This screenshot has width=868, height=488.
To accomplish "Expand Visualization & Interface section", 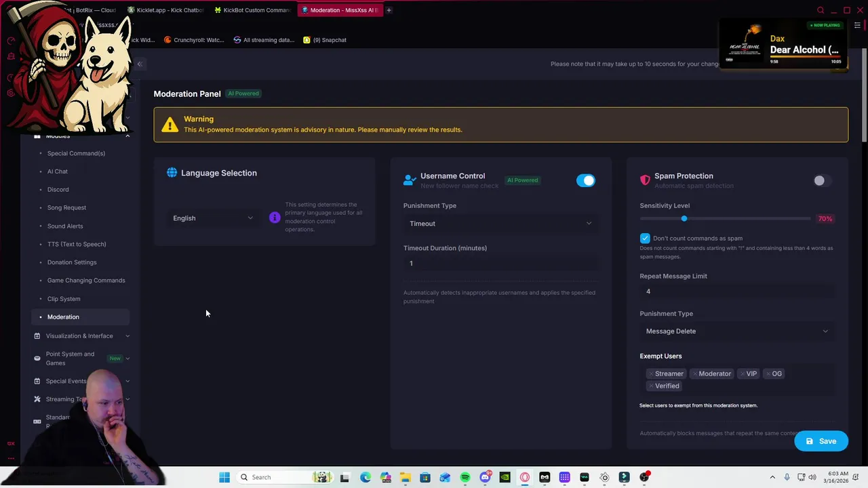I will tap(127, 335).
